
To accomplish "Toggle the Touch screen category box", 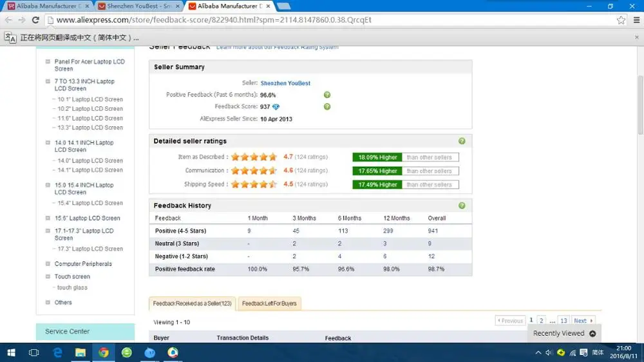I will [48, 276].
